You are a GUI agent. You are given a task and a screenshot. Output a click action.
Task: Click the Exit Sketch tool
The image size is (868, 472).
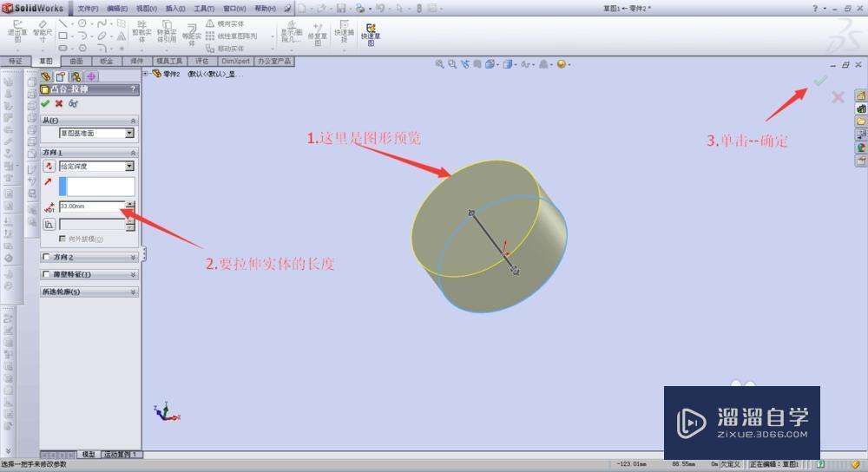[x=17, y=32]
